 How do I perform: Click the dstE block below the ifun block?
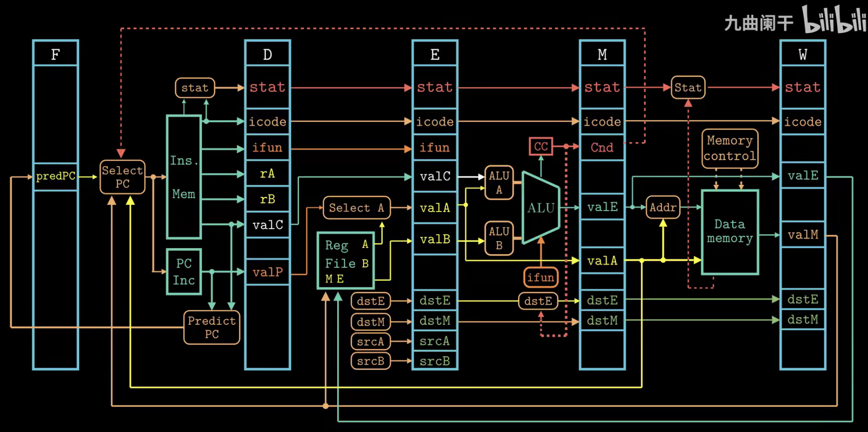(538, 301)
